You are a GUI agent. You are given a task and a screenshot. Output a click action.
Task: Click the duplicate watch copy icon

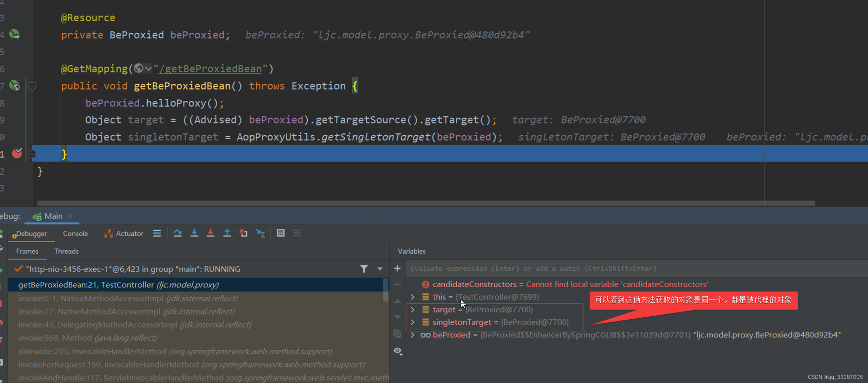tap(397, 334)
